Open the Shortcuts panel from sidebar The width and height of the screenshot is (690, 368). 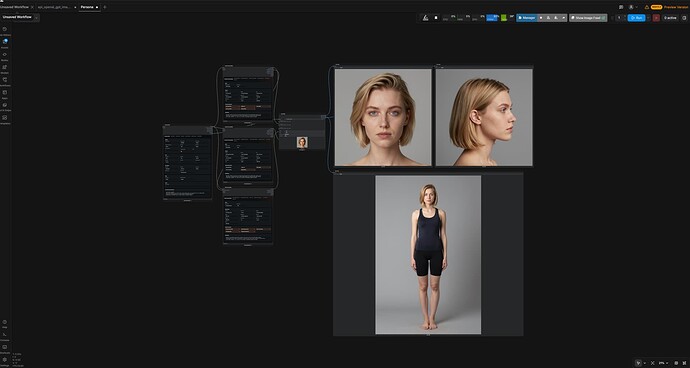pyautogui.click(x=5, y=349)
